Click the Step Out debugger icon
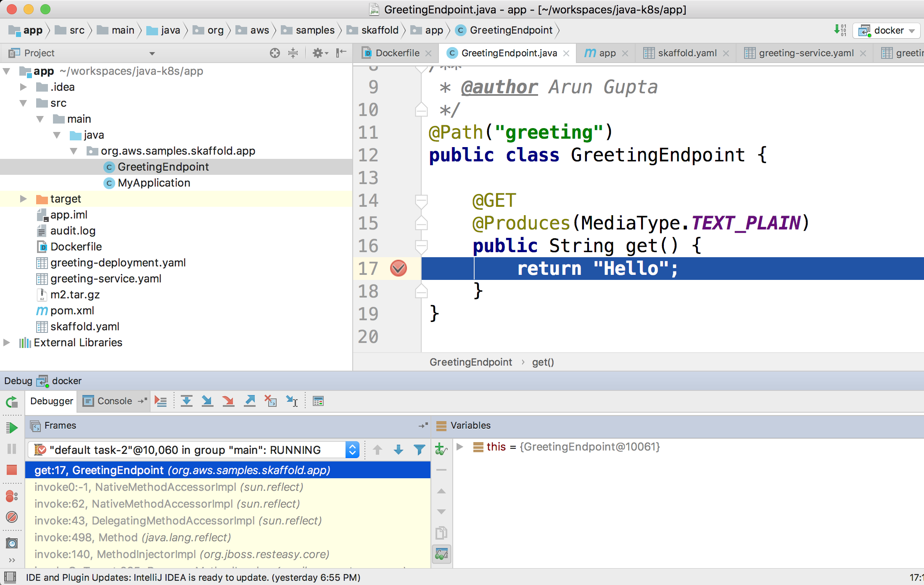 click(x=250, y=401)
